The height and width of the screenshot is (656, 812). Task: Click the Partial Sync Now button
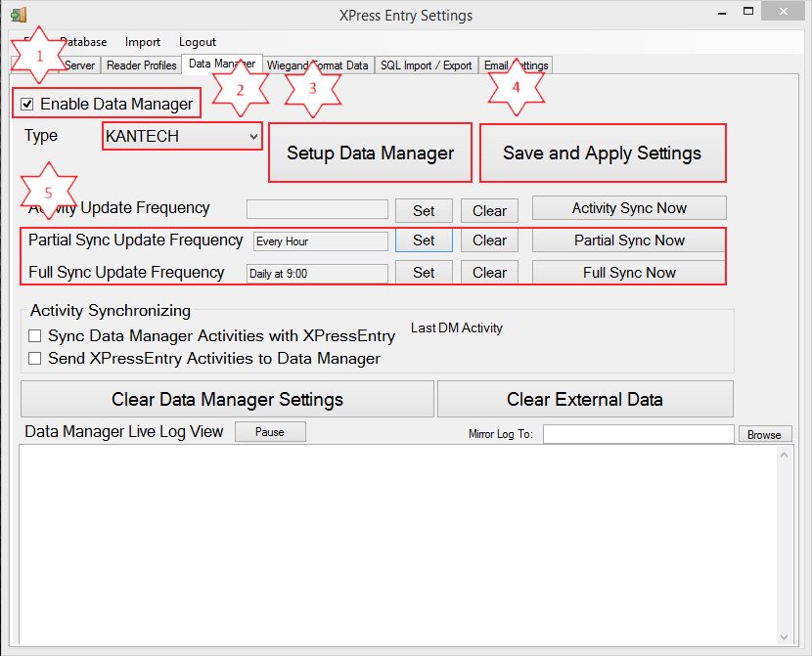pyautogui.click(x=629, y=241)
